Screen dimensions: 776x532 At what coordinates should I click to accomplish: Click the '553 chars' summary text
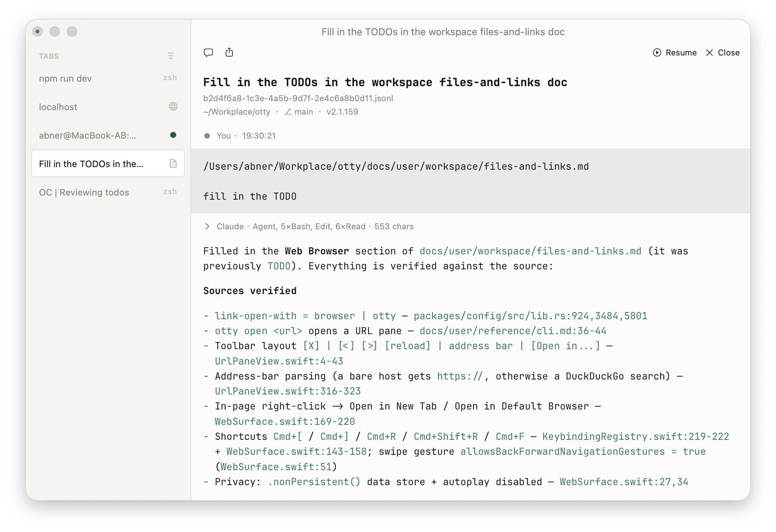pyautogui.click(x=394, y=226)
